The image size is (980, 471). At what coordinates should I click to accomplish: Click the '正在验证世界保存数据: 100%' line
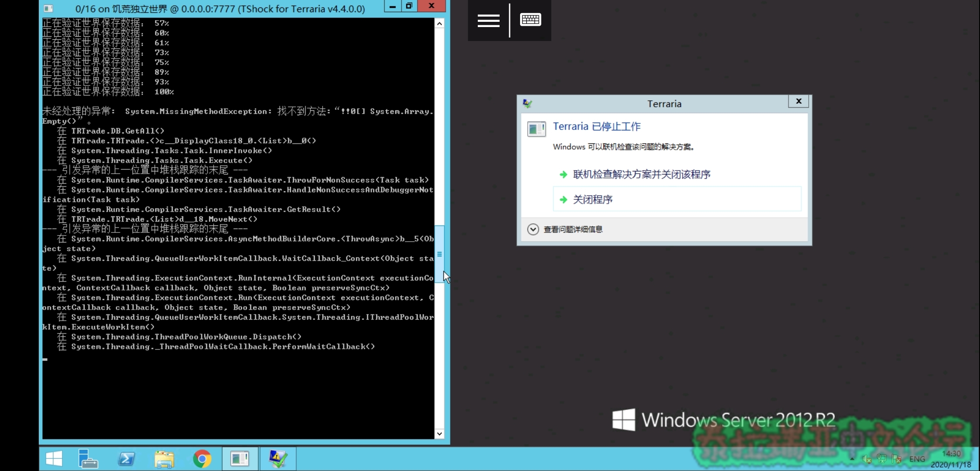(x=108, y=92)
